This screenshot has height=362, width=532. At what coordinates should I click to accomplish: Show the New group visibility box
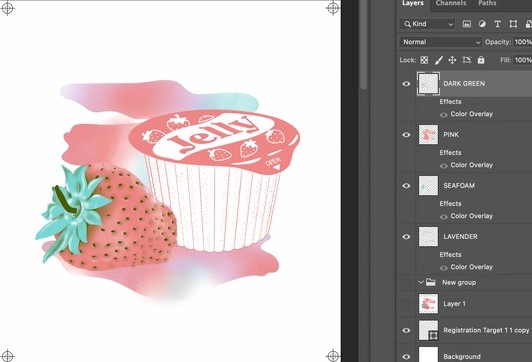[406, 282]
